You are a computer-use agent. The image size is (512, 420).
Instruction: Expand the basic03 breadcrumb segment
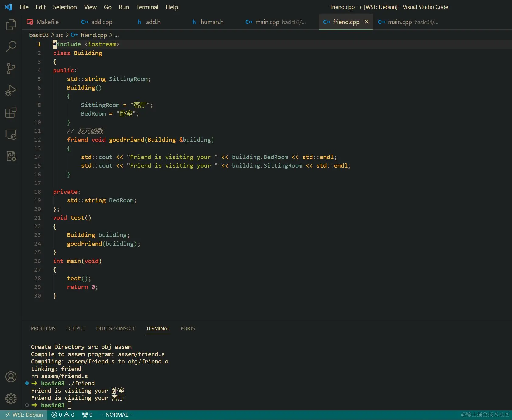coord(39,35)
